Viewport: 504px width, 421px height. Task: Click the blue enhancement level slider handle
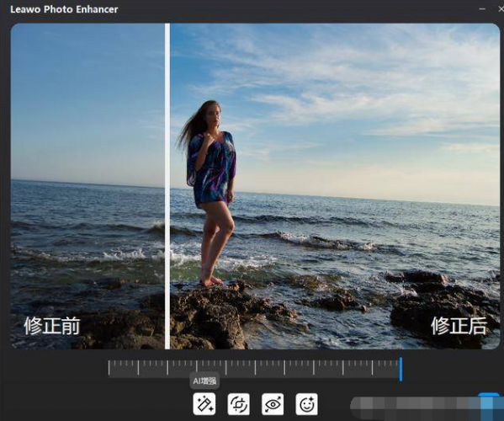click(401, 370)
